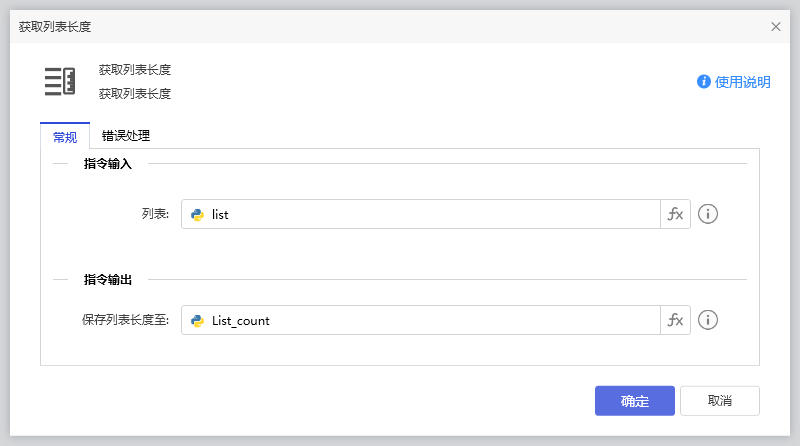Image resolution: width=800 pixels, height=446 pixels.
Task: Click the 列表: field label
Action: (155, 214)
